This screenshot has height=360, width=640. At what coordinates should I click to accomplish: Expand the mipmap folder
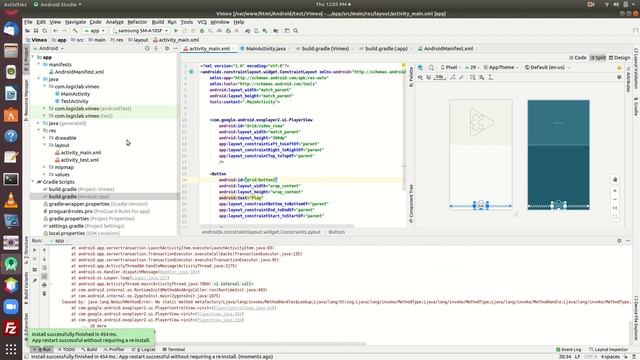(x=44, y=167)
